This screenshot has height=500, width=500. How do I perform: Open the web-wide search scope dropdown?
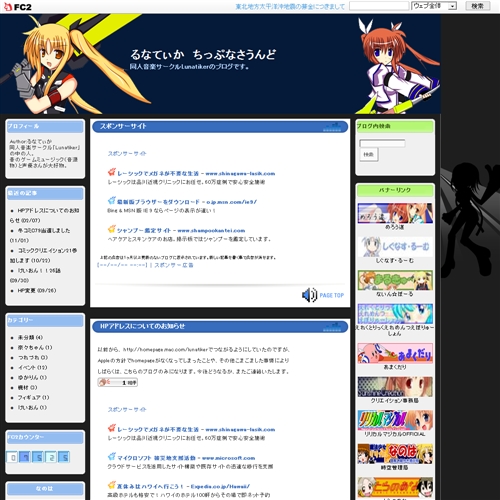(434, 6)
